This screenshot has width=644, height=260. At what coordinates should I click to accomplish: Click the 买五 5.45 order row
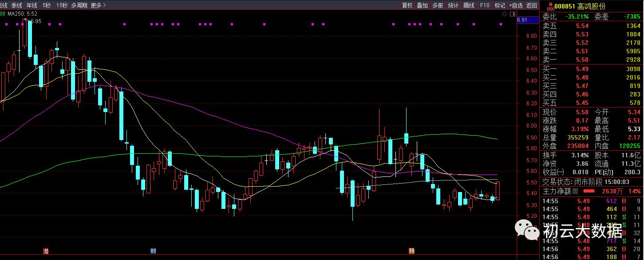(592, 103)
